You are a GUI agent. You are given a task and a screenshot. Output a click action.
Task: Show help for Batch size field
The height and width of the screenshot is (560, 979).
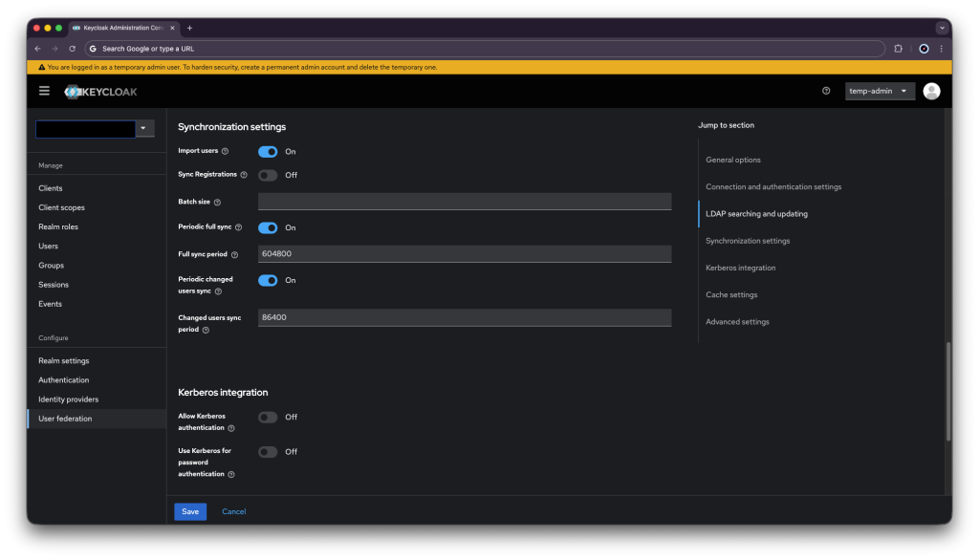click(217, 203)
